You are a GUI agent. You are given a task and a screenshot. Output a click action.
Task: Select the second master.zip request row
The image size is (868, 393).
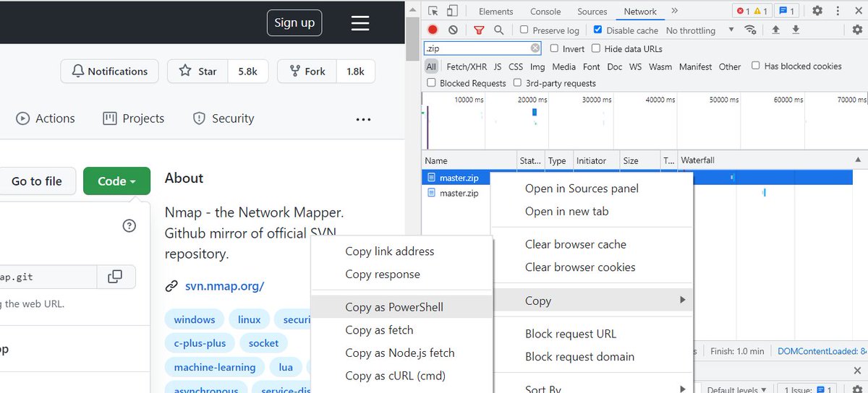pyautogui.click(x=459, y=193)
